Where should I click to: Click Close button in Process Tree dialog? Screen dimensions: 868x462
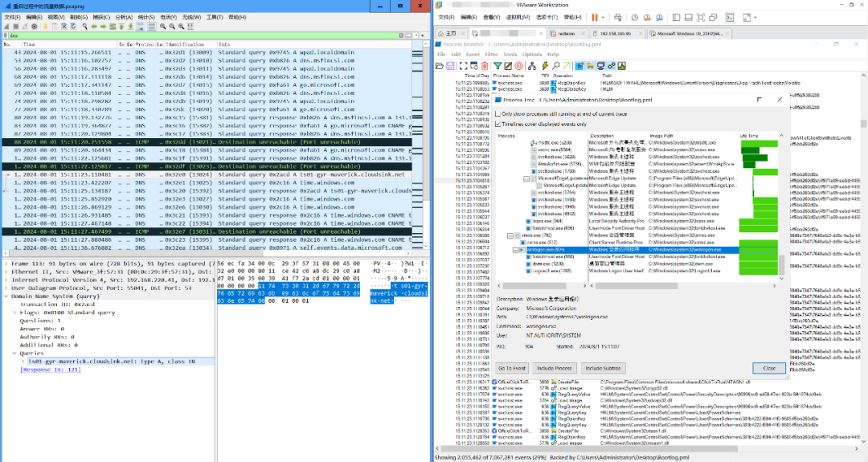769,369
